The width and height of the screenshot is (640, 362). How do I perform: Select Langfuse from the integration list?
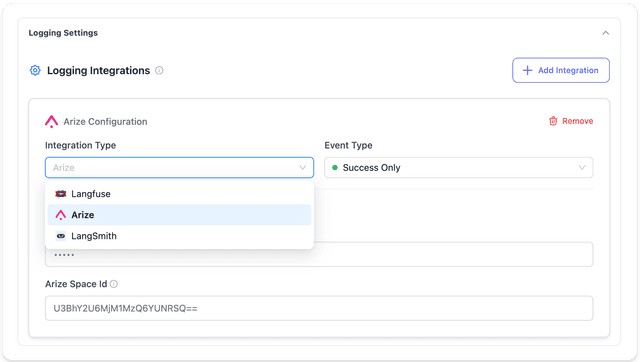(x=179, y=194)
